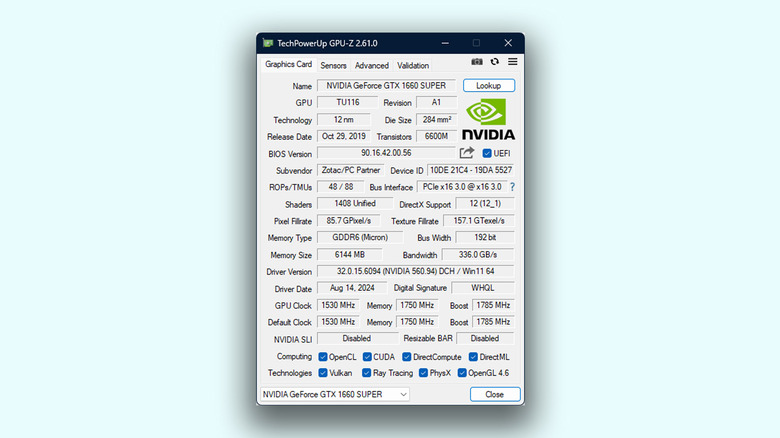
Task: Click the GPU field showing TU116
Action: 347,103
